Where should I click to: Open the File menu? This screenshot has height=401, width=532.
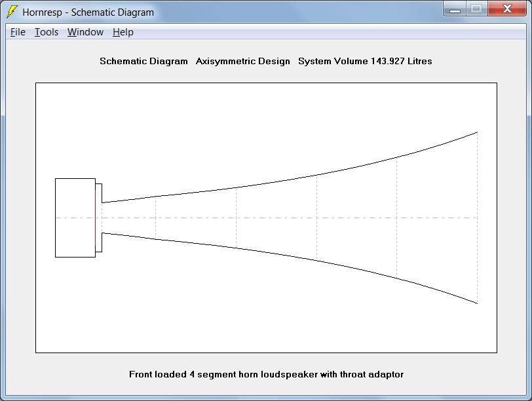[18, 32]
